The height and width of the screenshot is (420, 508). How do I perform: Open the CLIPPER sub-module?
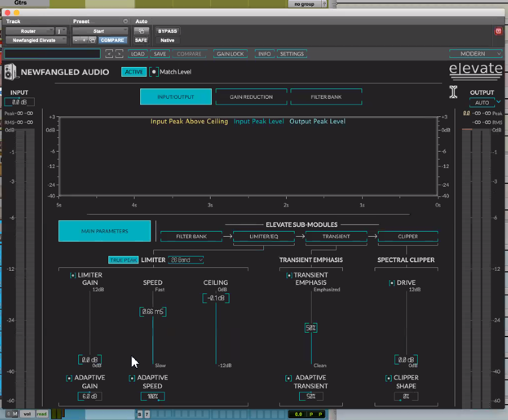pos(408,236)
